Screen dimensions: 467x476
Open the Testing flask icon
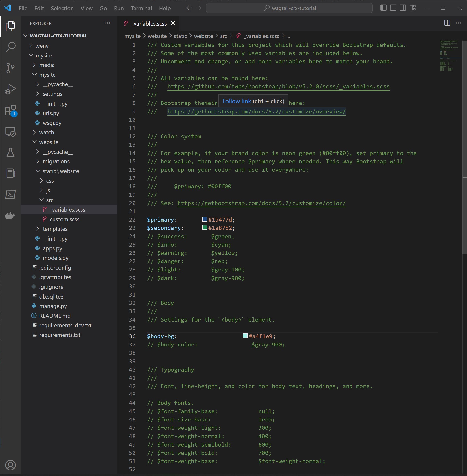(x=10, y=152)
